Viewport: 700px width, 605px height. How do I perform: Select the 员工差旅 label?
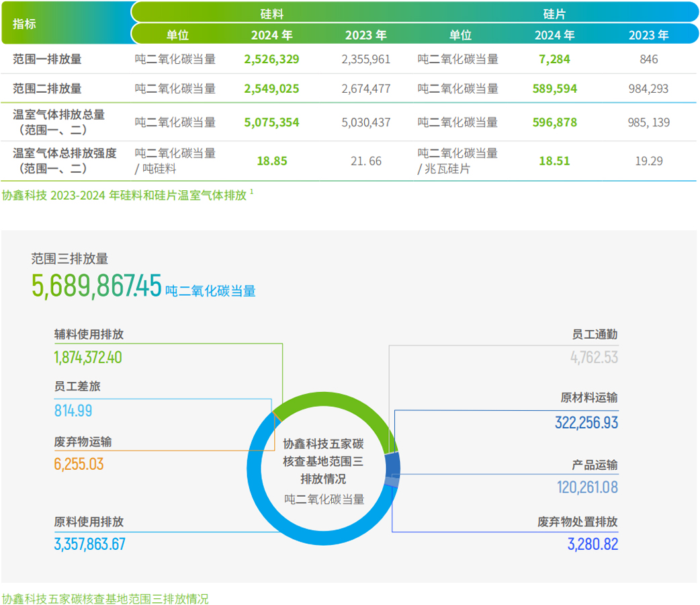point(77,387)
